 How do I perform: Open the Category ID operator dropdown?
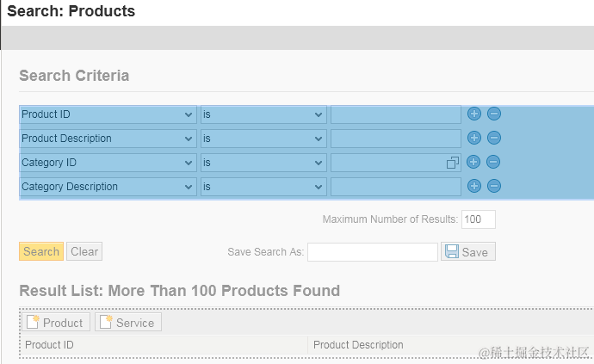(319, 163)
